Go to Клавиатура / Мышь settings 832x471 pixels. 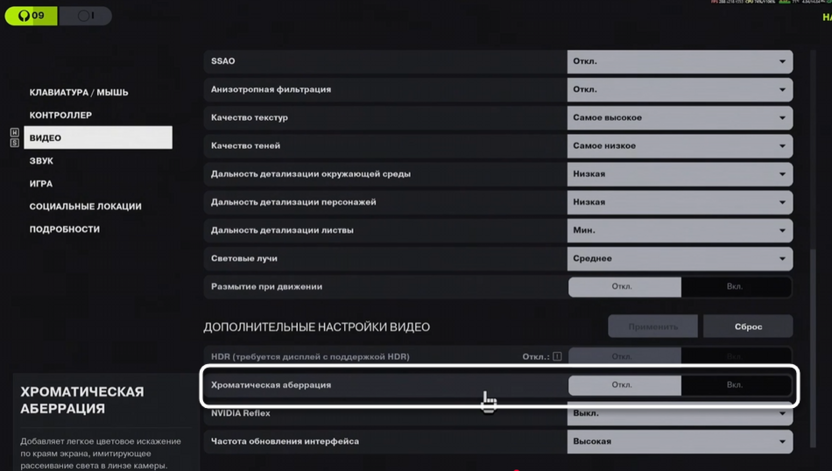(79, 92)
